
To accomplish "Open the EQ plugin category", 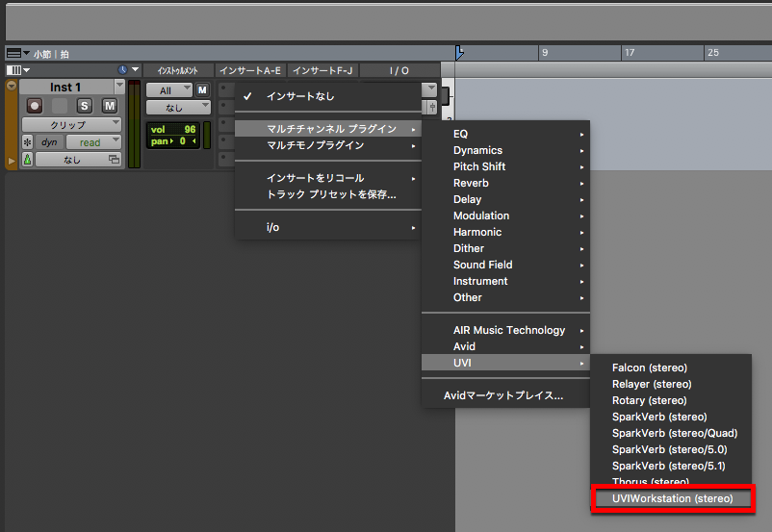I will point(505,134).
